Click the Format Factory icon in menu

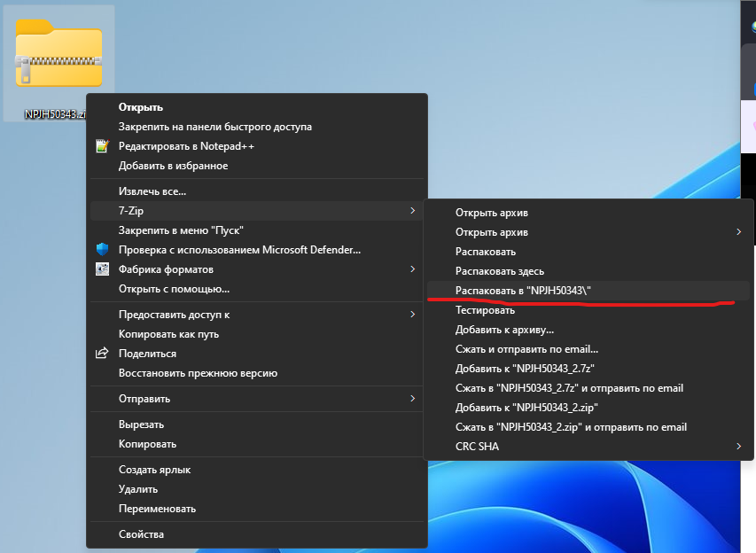coord(102,269)
